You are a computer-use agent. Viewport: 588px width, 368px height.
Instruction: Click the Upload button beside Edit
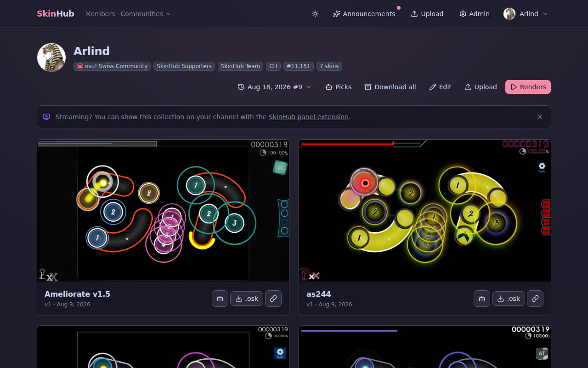coord(481,87)
